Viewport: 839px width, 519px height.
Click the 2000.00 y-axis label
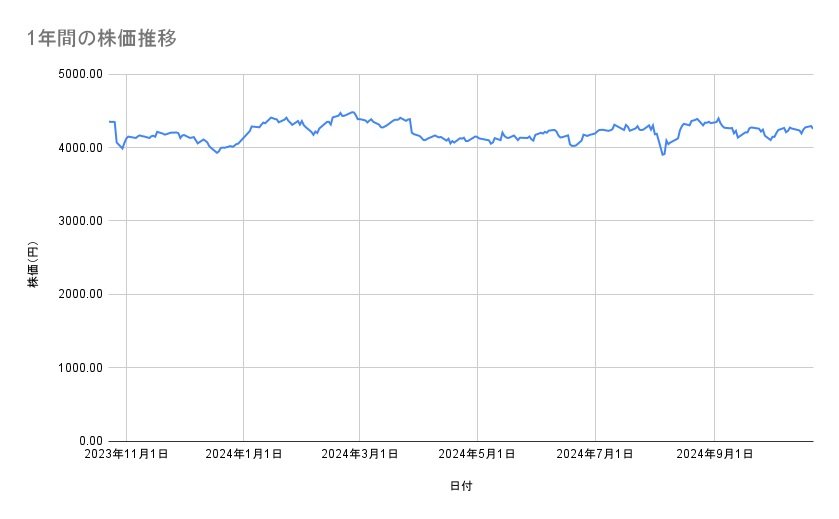coord(81,294)
